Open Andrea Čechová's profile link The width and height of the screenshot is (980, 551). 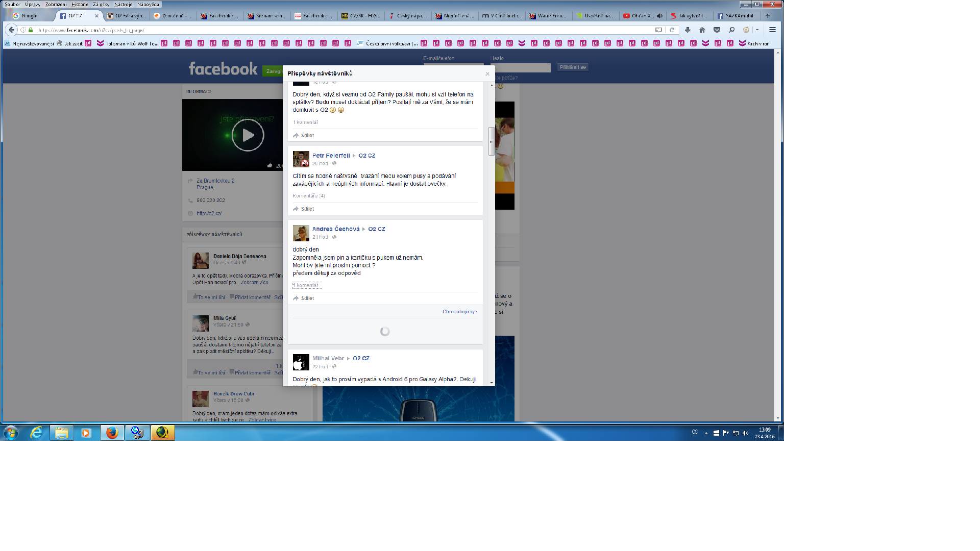(335, 229)
